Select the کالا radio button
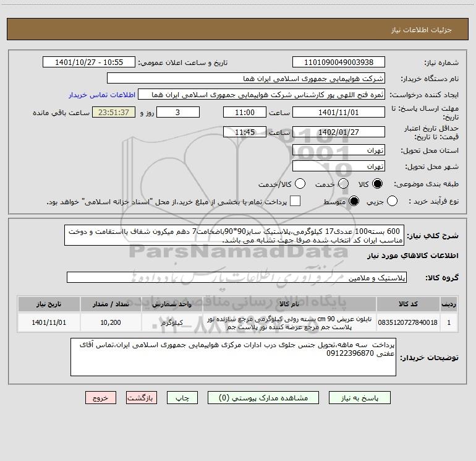Screen dimensions: 476x461 (377, 184)
